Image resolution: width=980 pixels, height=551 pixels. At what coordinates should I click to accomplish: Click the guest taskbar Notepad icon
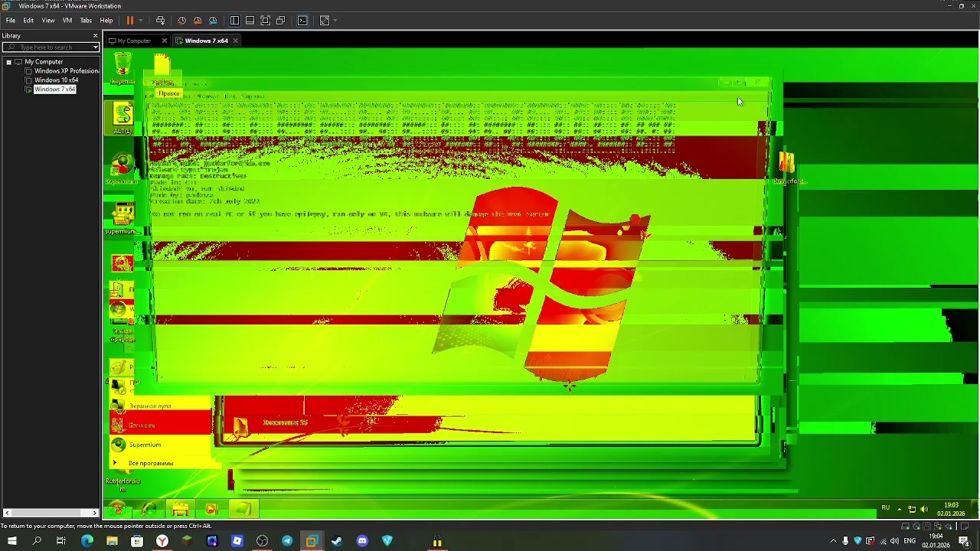243,509
